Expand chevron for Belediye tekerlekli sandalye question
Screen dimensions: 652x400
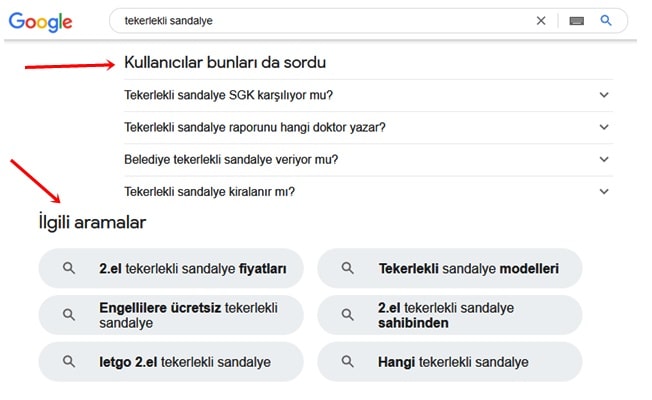pos(604,159)
